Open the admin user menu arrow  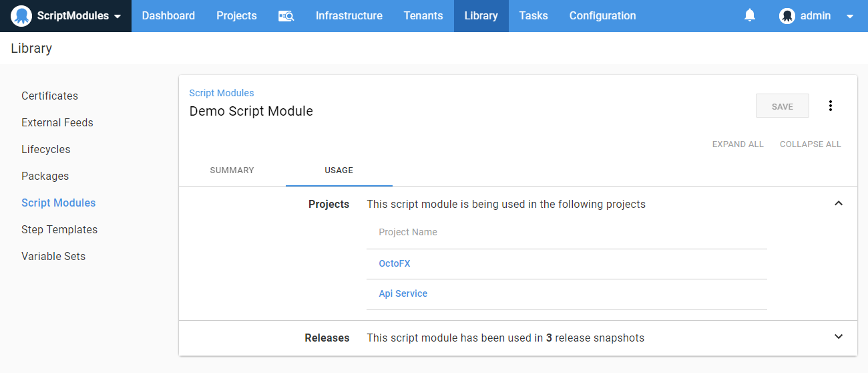coord(850,16)
